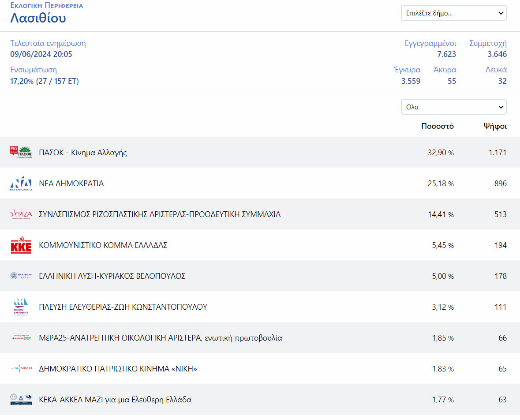Click the ΝΙΚΗ party logo
520x420 pixels.
pos(21,369)
